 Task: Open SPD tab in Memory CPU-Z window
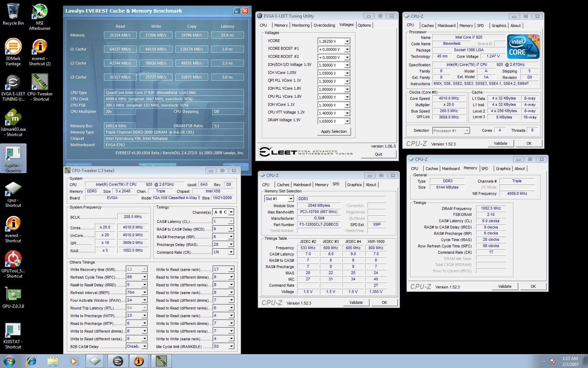(x=484, y=169)
